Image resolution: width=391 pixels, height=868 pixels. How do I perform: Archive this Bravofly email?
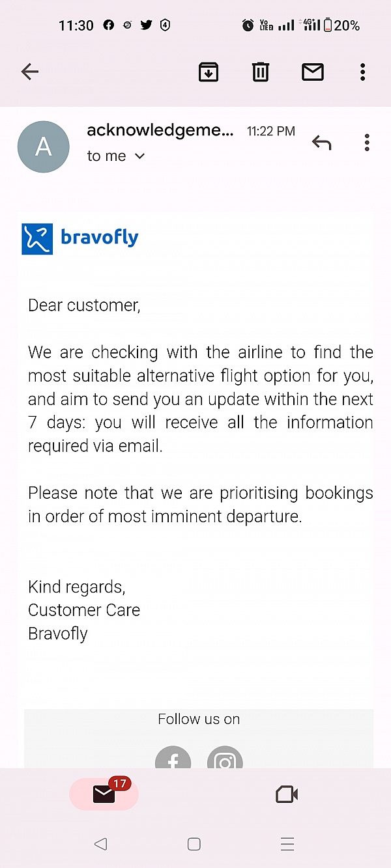coord(208,72)
